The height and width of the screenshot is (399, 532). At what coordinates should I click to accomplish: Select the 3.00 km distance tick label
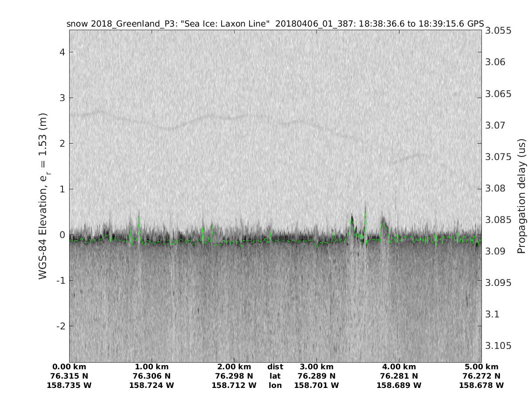pos(317,367)
